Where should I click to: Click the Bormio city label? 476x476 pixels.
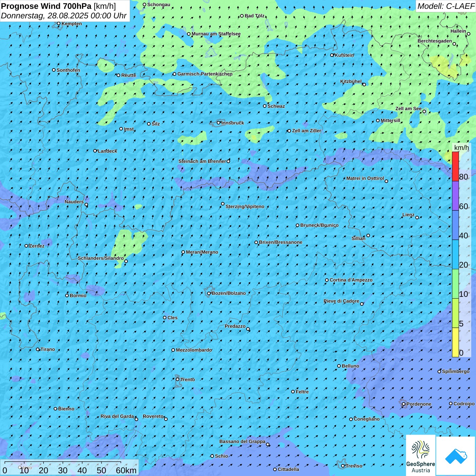[x=78, y=295]
